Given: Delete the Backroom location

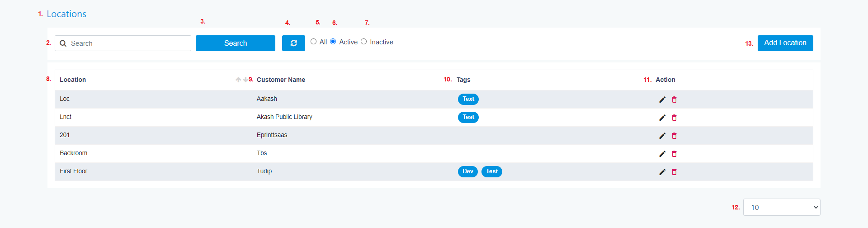Looking at the screenshot, I should [674, 154].
